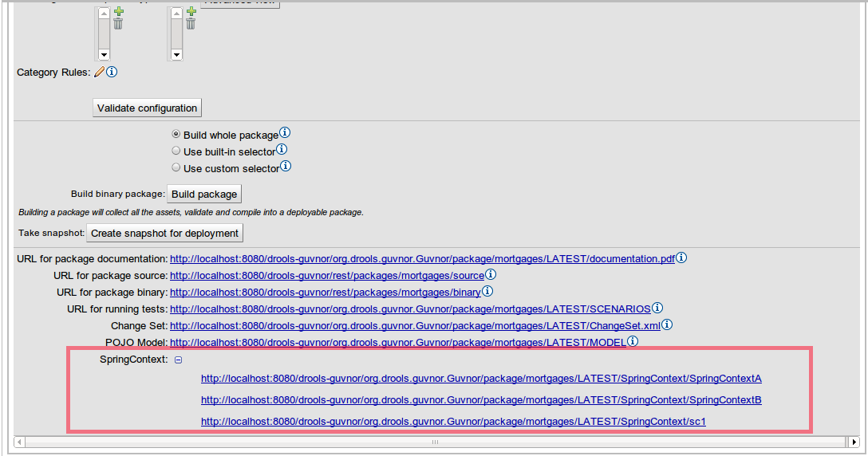Click the down arrow of the first list box
This screenshot has height=456, width=868.
[x=104, y=55]
